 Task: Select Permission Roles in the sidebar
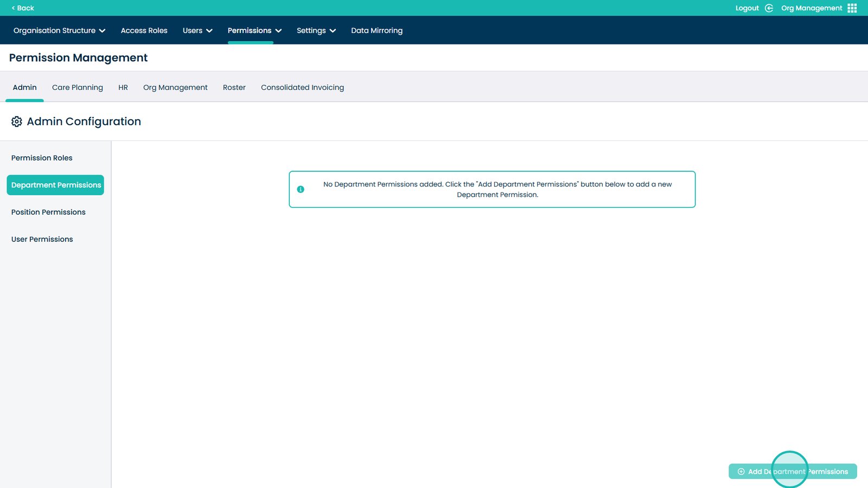42,158
